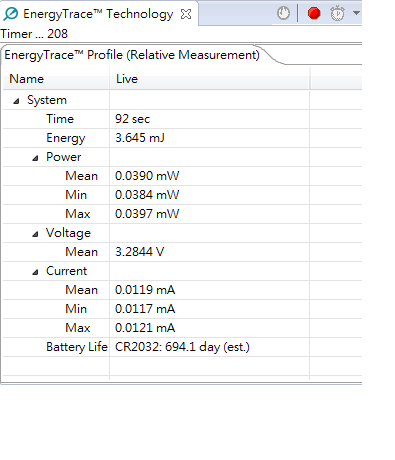Open the stopwatch measurement duration icon

(x=337, y=13)
